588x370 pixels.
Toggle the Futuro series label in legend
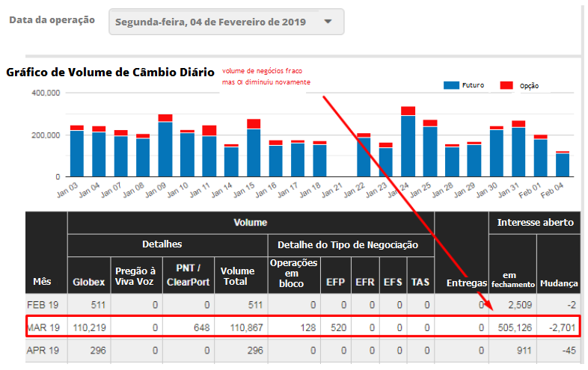coord(473,85)
